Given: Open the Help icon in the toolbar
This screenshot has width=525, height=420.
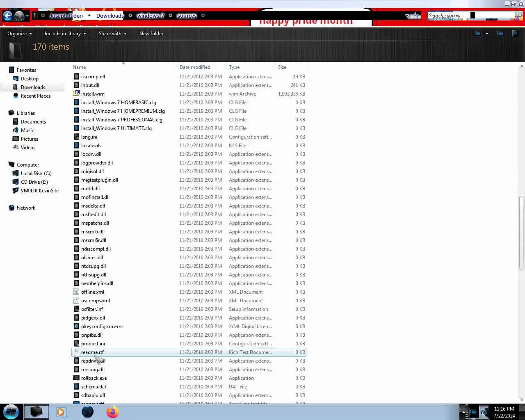Looking at the screenshot, I should click(x=516, y=34).
